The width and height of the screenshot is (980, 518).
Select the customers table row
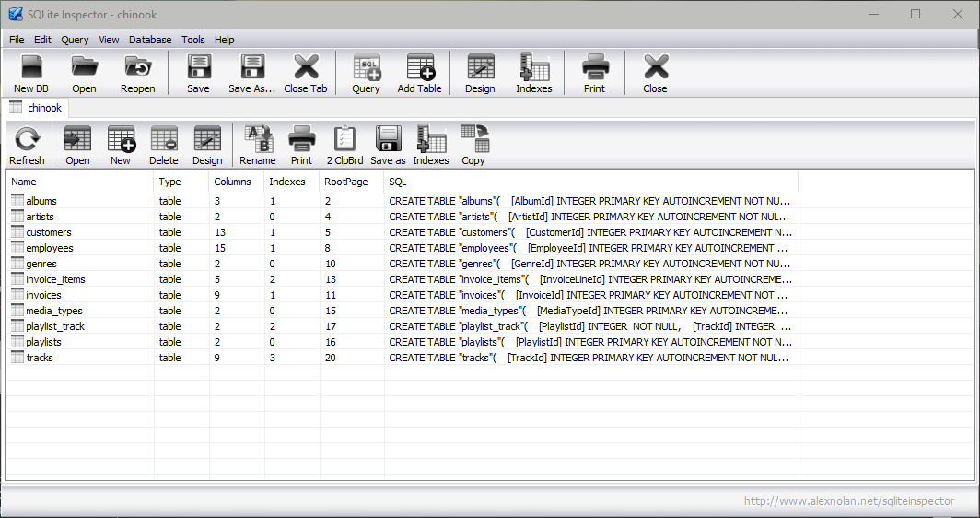48,232
